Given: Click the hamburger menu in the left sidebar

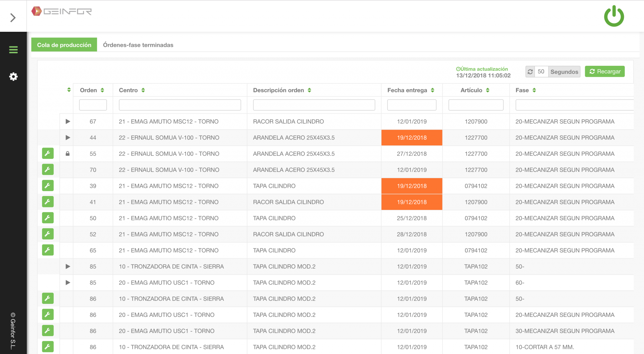Looking at the screenshot, I should 13,50.
